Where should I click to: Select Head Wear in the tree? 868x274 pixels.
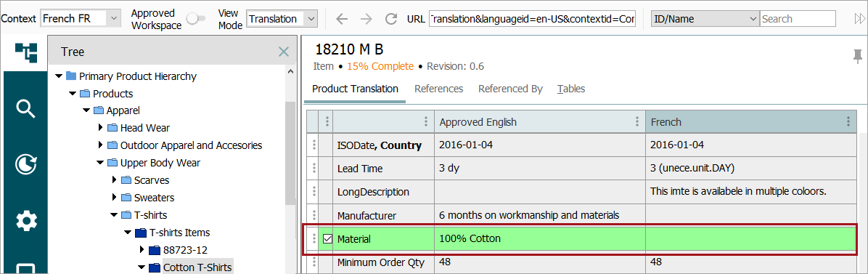click(x=145, y=128)
